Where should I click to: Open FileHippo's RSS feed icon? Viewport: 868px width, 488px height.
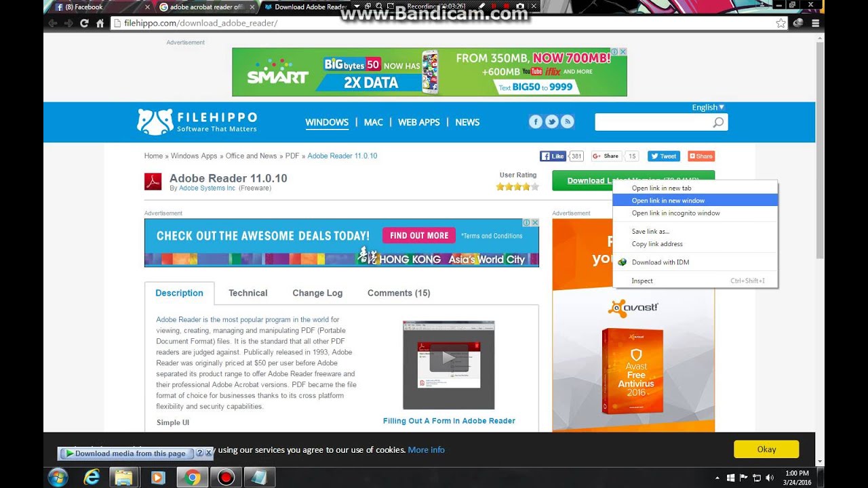[568, 122]
